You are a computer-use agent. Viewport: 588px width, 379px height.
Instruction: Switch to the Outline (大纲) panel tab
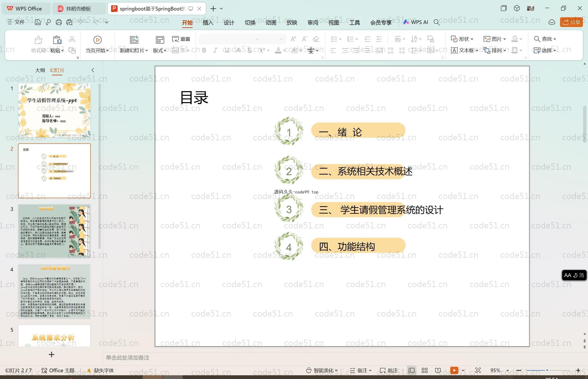coord(40,70)
